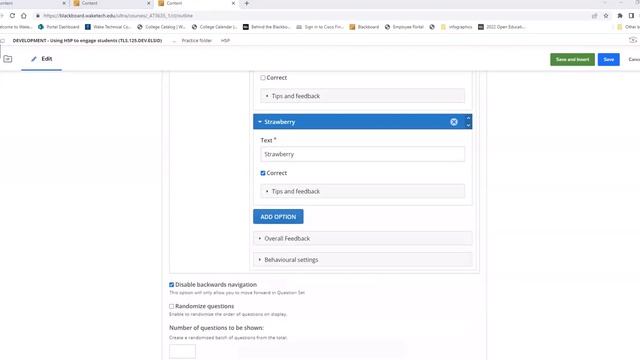Move Strawberry option down with arrow
Screen dimensions: 640x360
tap(468, 125)
